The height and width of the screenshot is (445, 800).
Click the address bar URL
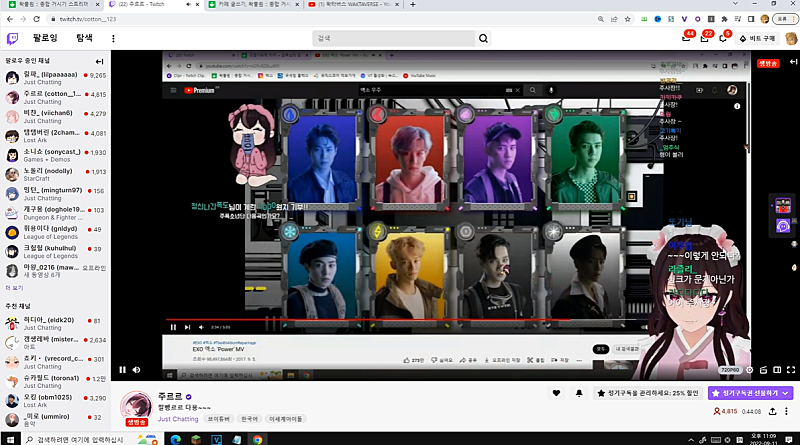pos(88,19)
